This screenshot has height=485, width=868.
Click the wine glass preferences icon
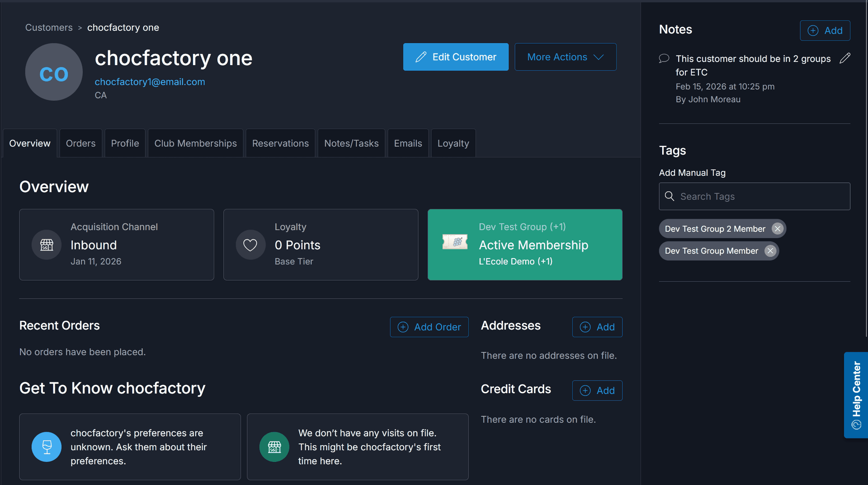[47, 447]
